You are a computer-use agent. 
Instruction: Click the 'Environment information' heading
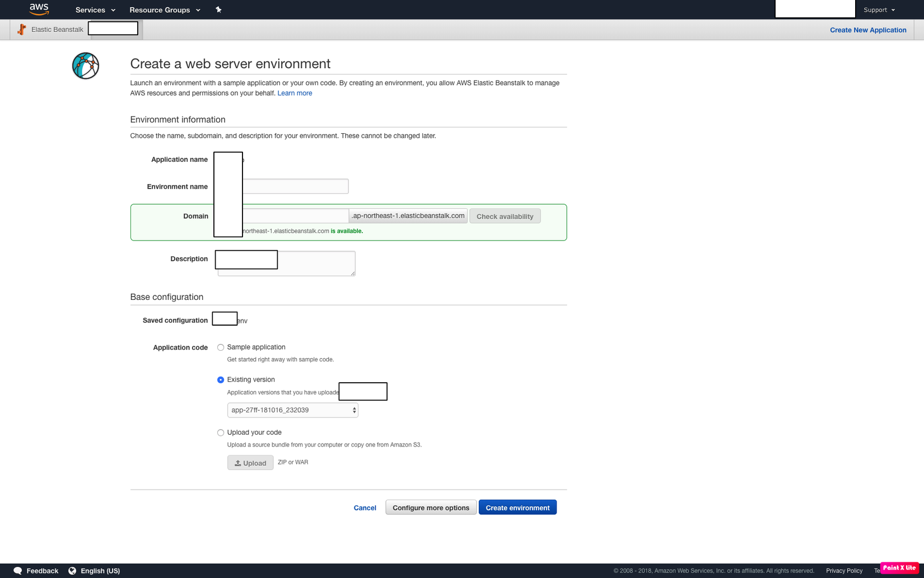click(178, 120)
